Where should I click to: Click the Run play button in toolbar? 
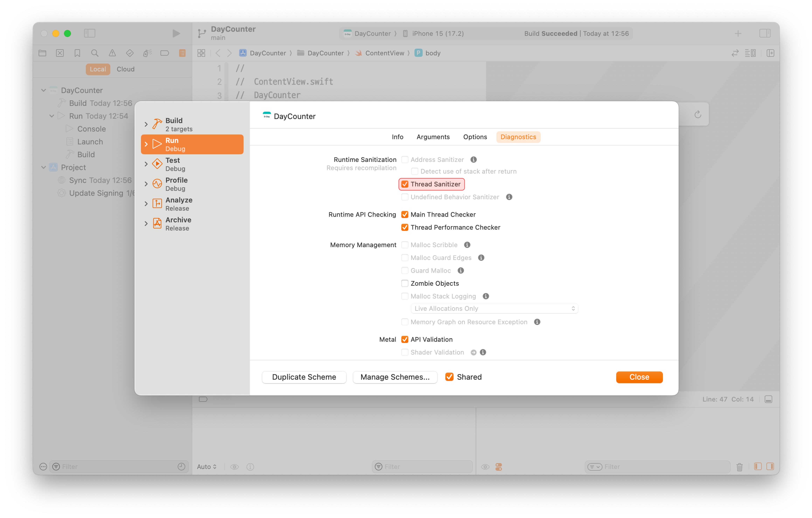click(x=176, y=33)
